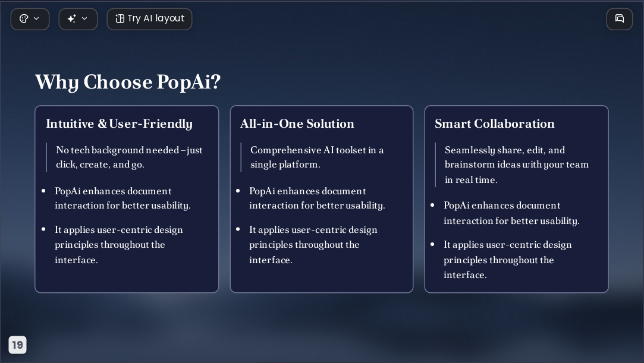This screenshot has height=363, width=644.
Task: Click the 'All-in-One Solution' heading
Action: 297,124
